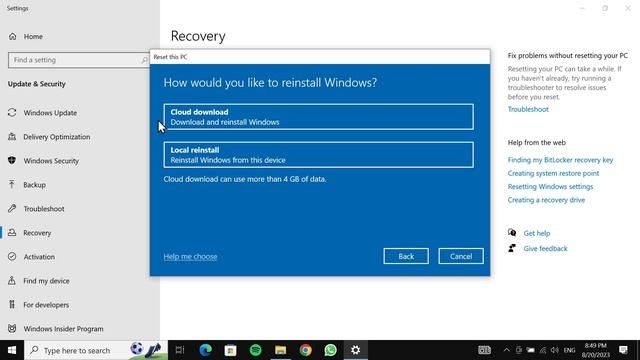640x360 pixels.
Task: Click the Activation checkmark icon
Action: 12,256
